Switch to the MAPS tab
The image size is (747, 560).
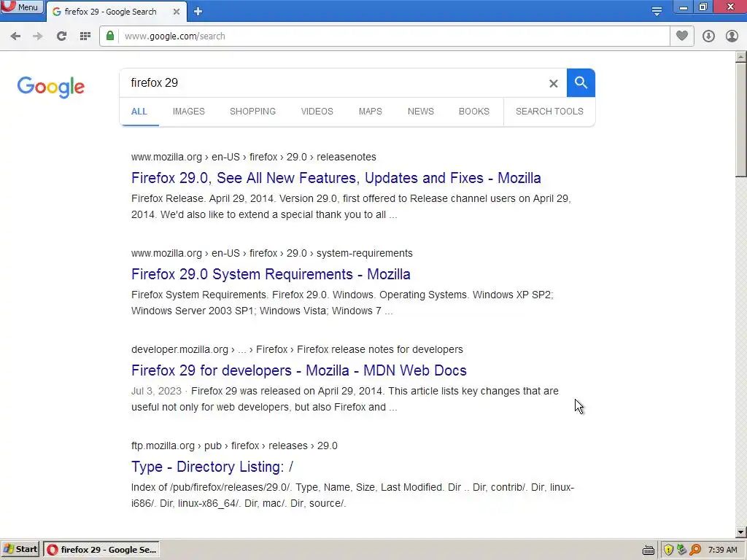(x=370, y=112)
